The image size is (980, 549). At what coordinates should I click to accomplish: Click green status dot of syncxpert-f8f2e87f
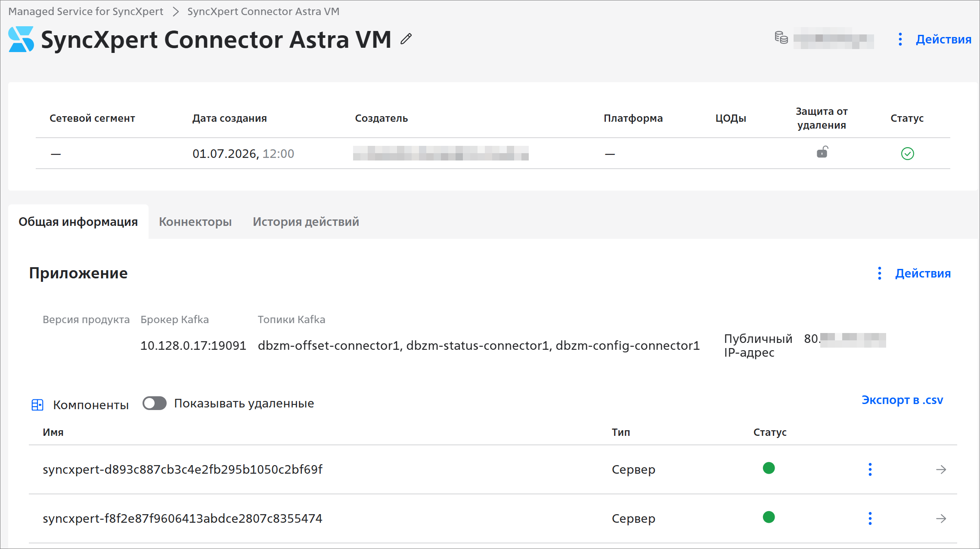pos(769,517)
